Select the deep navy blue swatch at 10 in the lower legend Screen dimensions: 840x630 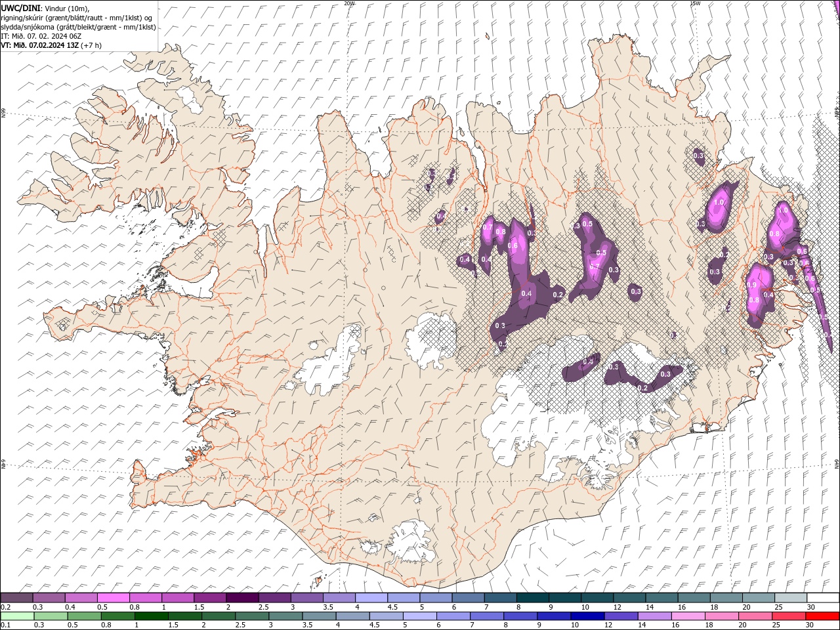point(587,616)
